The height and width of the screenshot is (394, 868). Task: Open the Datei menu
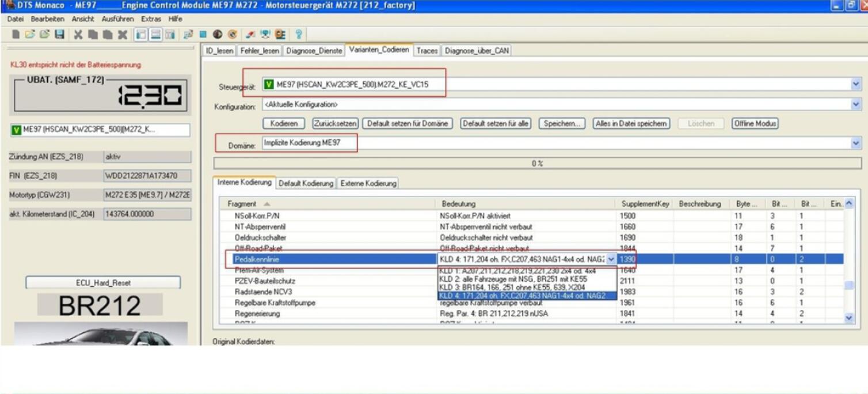(16, 19)
